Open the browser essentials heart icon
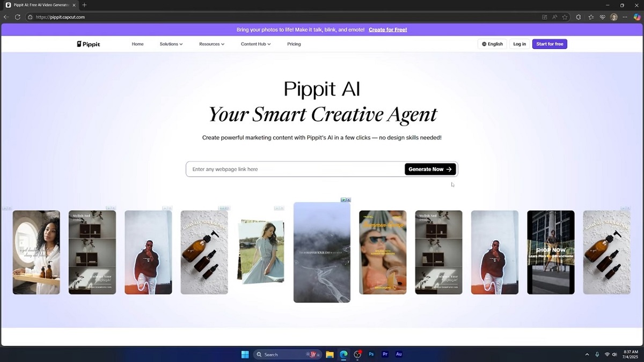The image size is (644, 362). tap(602, 17)
